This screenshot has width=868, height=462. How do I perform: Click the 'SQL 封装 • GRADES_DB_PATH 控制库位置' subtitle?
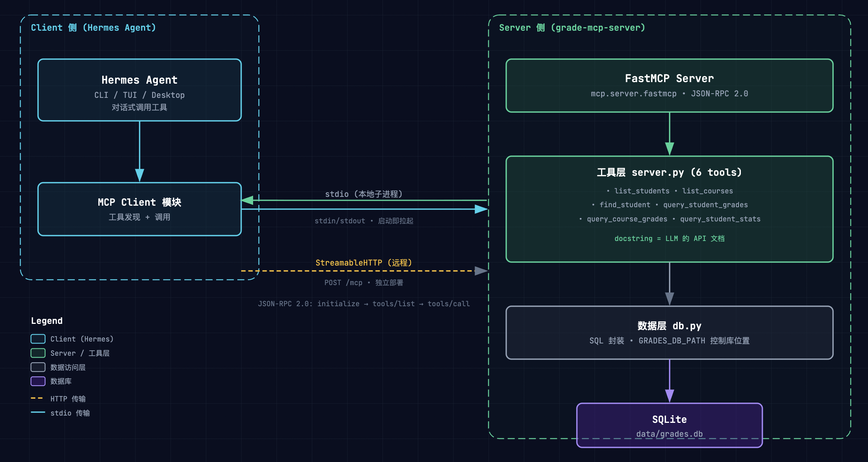(669, 341)
